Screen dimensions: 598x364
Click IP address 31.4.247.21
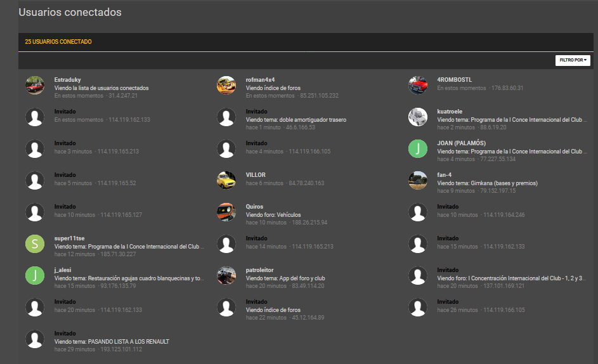(123, 96)
